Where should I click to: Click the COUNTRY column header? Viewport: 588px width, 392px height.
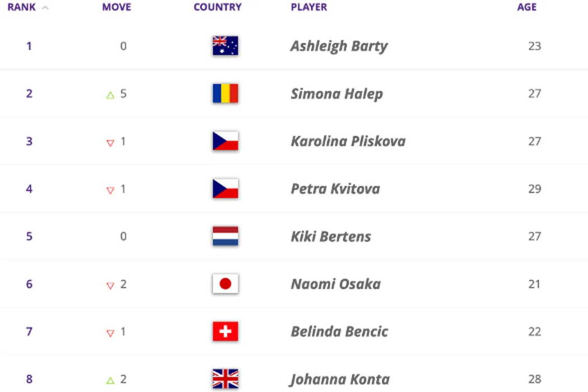(x=217, y=8)
